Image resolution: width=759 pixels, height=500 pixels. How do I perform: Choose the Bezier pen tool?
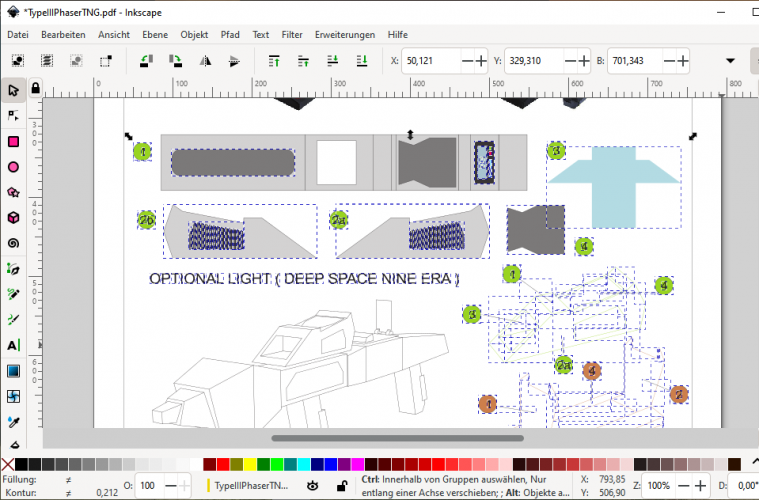(x=13, y=269)
